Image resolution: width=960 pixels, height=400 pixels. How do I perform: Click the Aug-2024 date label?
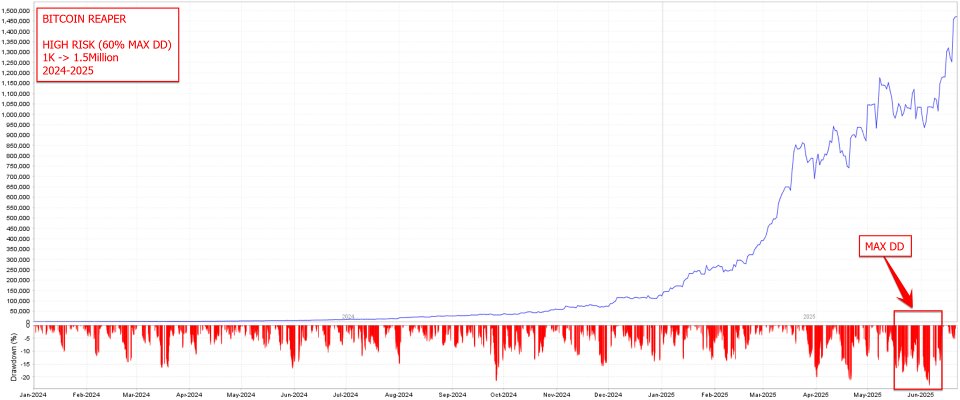click(x=399, y=394)
